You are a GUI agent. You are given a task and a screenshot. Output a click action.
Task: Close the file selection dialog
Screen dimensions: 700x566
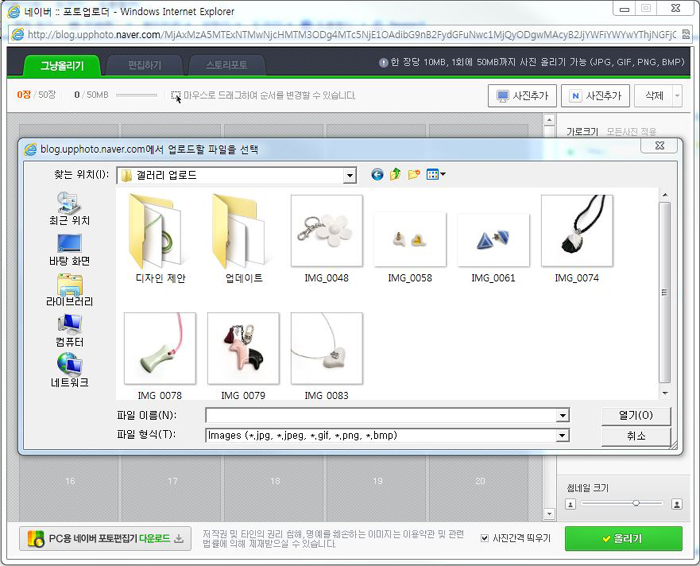(659, 146)
